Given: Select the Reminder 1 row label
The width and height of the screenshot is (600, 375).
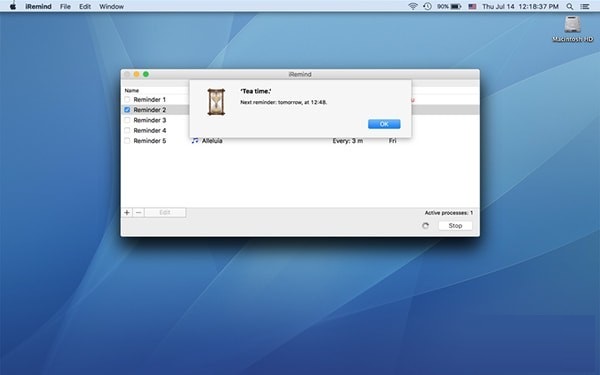Looking at the screenshot, I should [x=150, y=99].
